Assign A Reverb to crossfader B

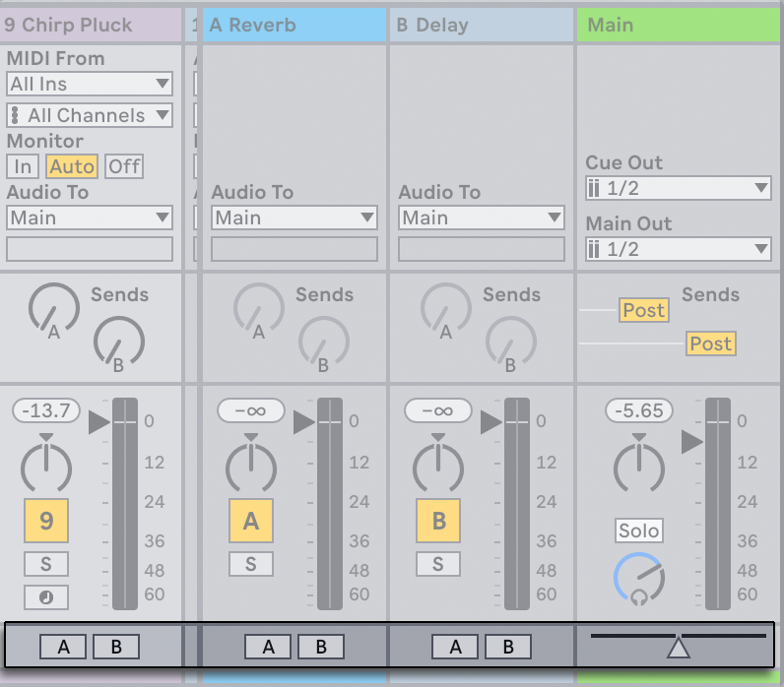[321, 647]
